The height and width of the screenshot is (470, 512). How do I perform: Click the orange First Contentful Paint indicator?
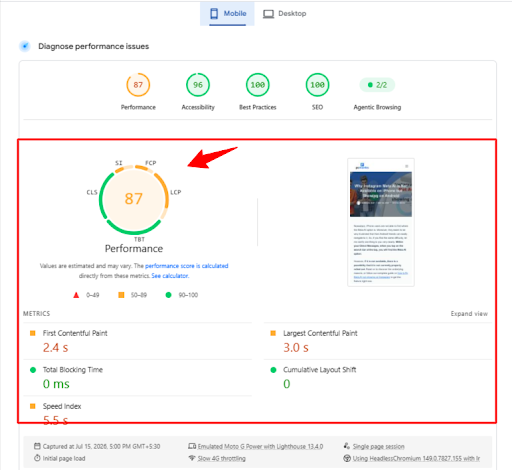pyautogui.click(x=33, y=333)
